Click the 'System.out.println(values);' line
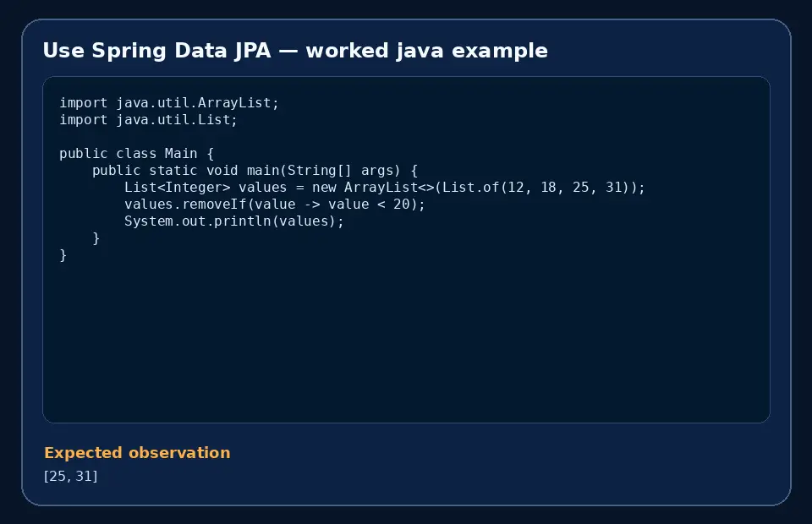 (x=234, y=221)
